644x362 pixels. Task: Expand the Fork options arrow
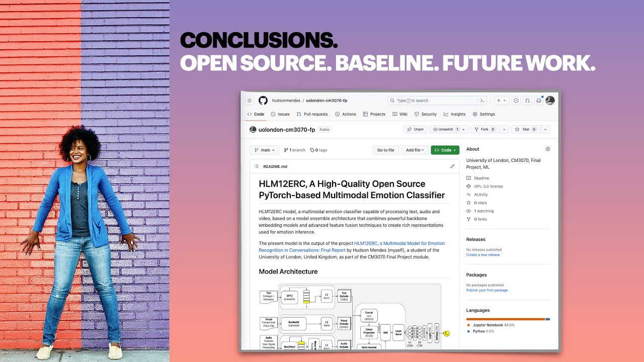(x=504, y=129)
